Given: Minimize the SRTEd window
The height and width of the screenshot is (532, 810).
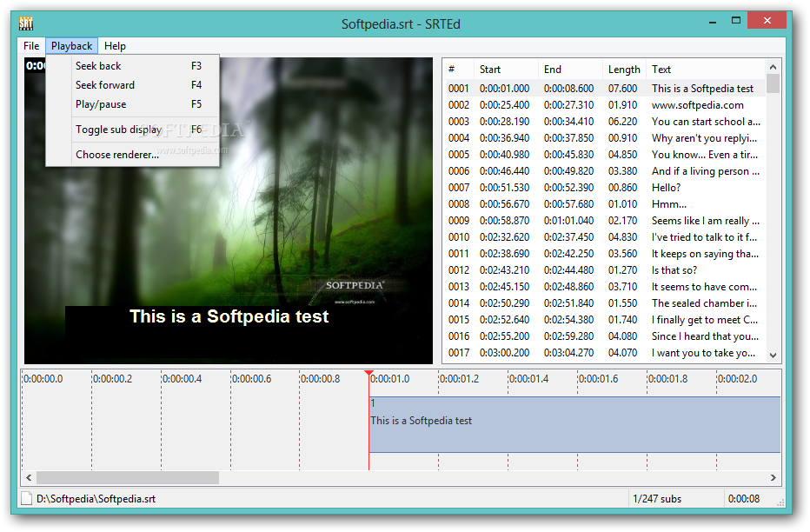Looking at the screenshot, I should [x=713, y=22].
